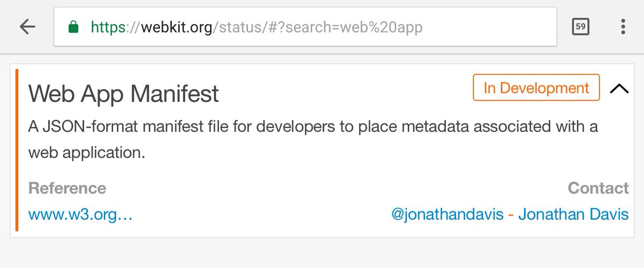The width and height of the screenshot is (644, 268).
Task: Focus the webkit.org address bar
Action: (x=305, y=26)
